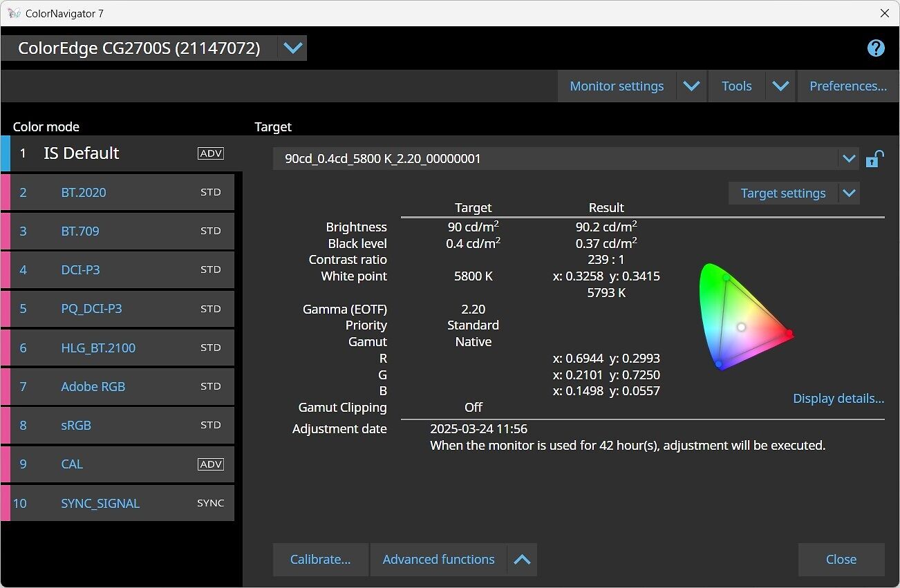Click the brightness result 90.2 cd/m² value
This screenshot has width=900, height=588.
tap(606, 227)
